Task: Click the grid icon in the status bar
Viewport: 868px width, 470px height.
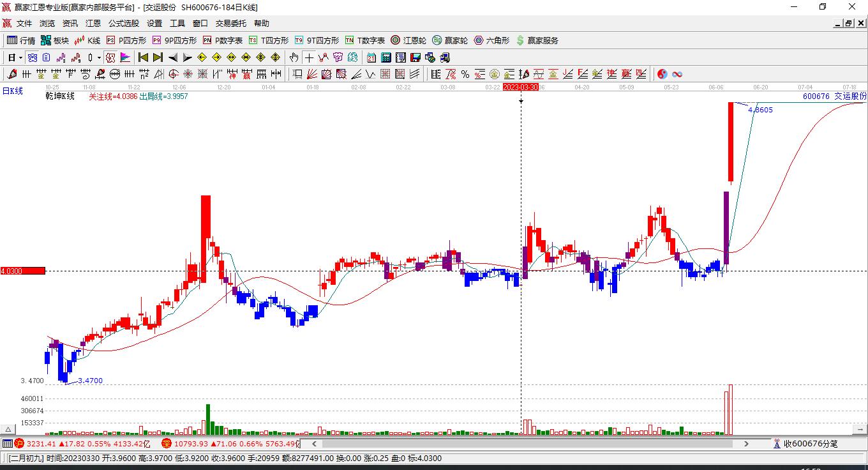Action: pyautogui.click(x=7, y=444)
